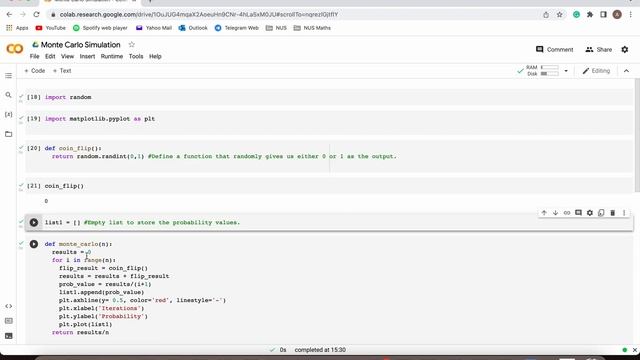Open the View menu
The height and width of the screenshot is (360, 640).
tap(67, 56)
